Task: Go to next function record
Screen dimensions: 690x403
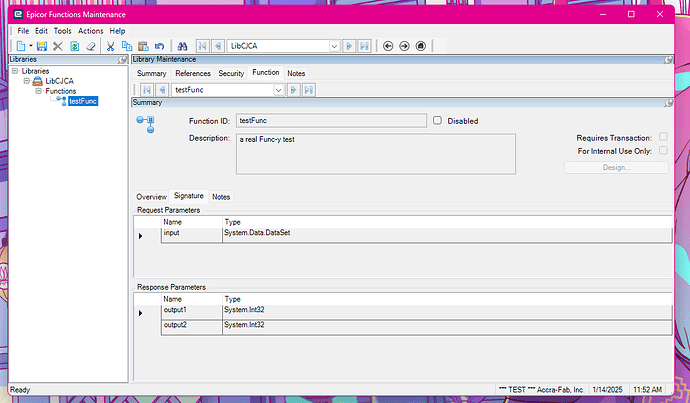Action: [293, 90]
